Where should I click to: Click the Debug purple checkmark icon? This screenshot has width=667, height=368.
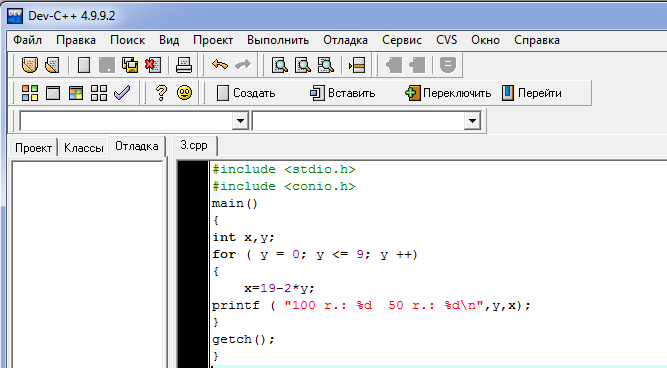tap(122, 92)
